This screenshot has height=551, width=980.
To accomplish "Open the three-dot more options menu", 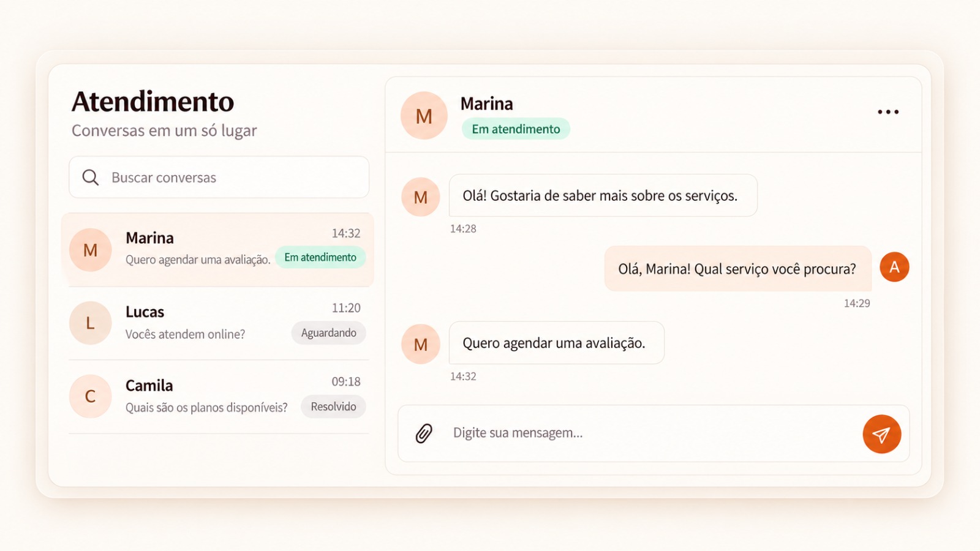I will [x=888, y=112].
